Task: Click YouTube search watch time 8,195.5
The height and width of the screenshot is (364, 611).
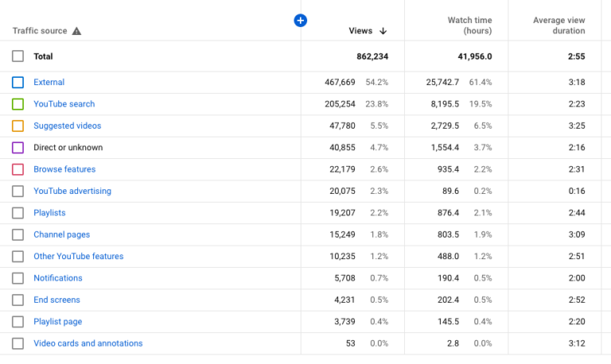Action: click(x=445, y=104)
